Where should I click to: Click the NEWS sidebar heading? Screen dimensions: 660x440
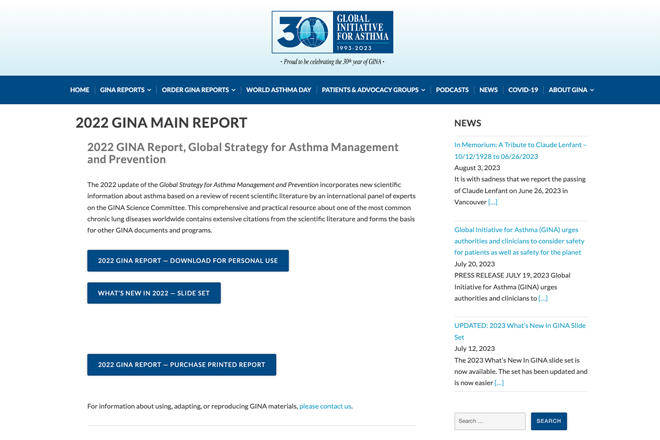click(468, 123)
